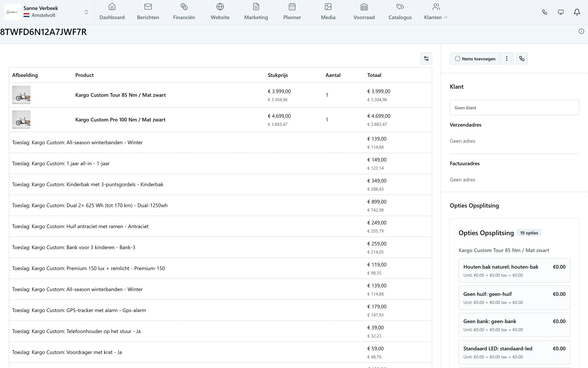Click the Standaard LED option card
The height and width of the screenshot is (368, 588).
(x=514, y=352)
